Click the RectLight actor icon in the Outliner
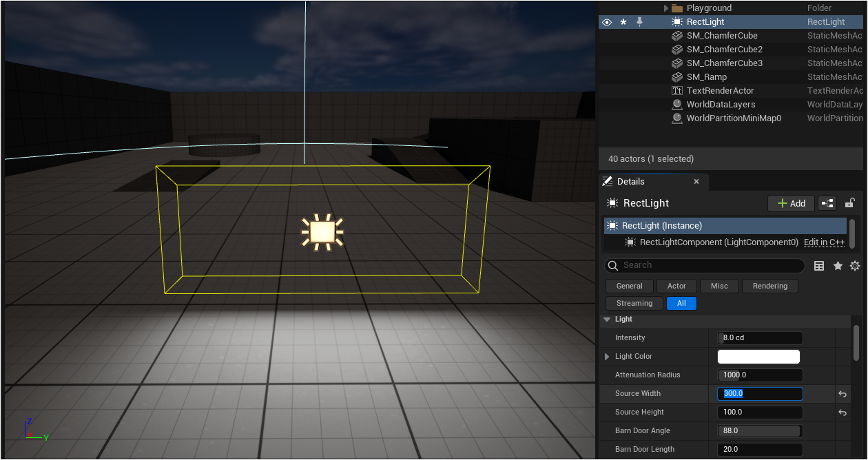Image resolution: width=868 pixels, height=460 pixels. (x=676, y=22)
